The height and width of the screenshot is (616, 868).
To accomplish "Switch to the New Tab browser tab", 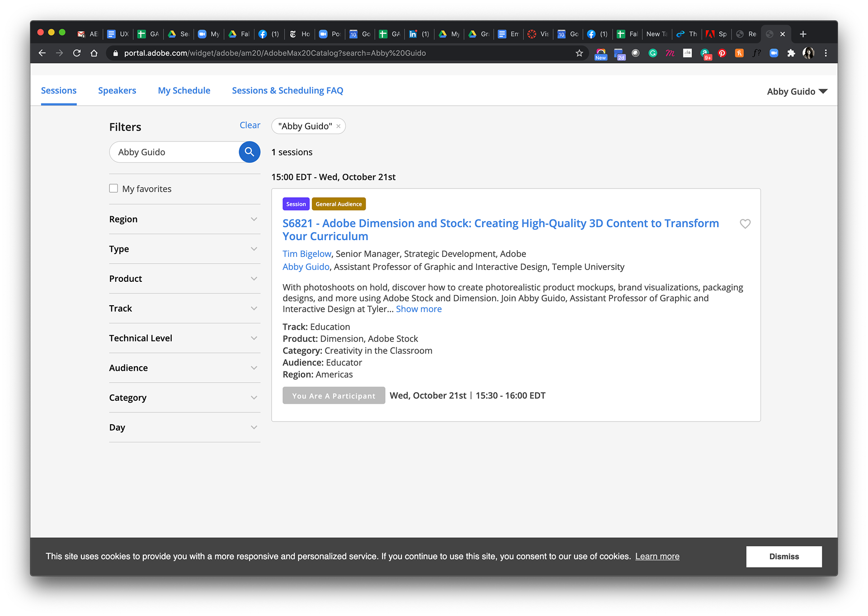I will tap(656, 34).
